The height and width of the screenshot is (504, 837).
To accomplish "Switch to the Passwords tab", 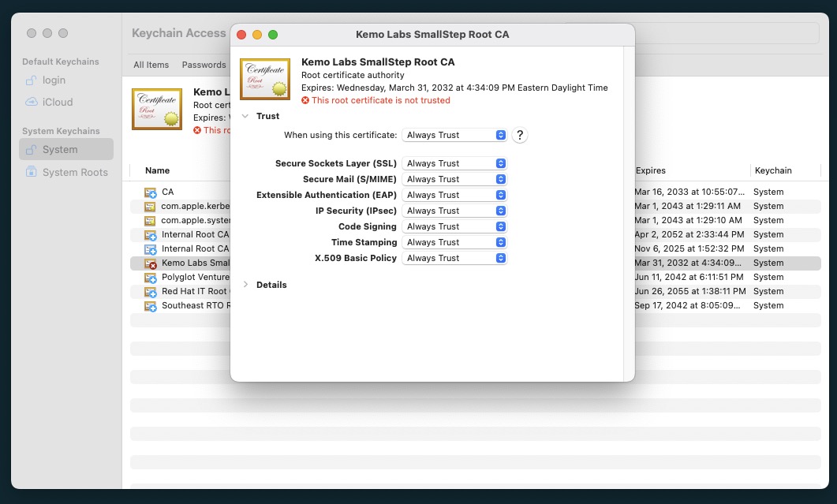I will click(x=204, y=65).
